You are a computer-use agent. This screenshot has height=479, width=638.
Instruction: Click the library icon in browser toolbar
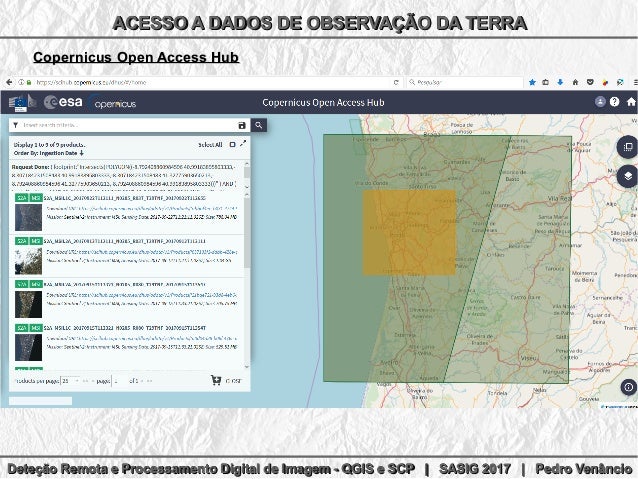pyautogui.click(x=546, y=82)
